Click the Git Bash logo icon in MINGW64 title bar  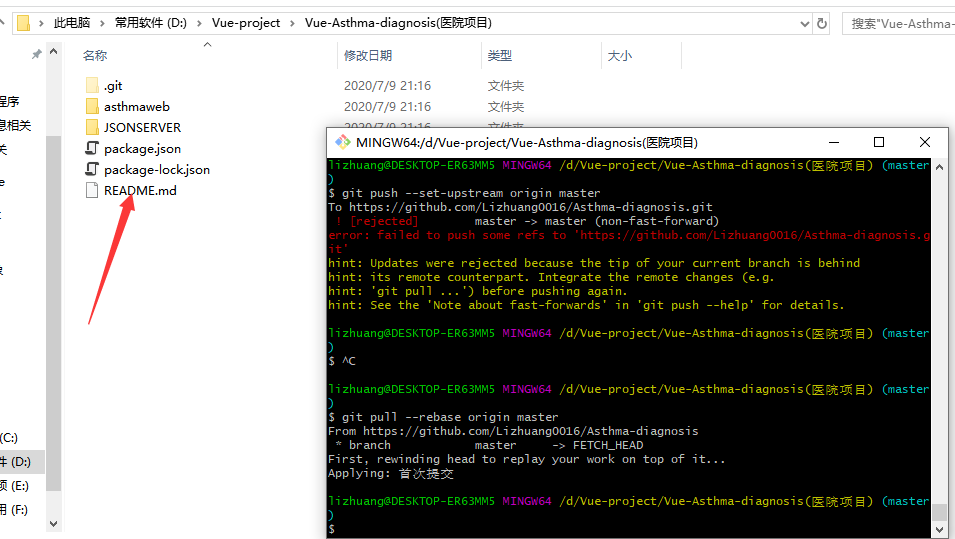(x=343, y=143)
